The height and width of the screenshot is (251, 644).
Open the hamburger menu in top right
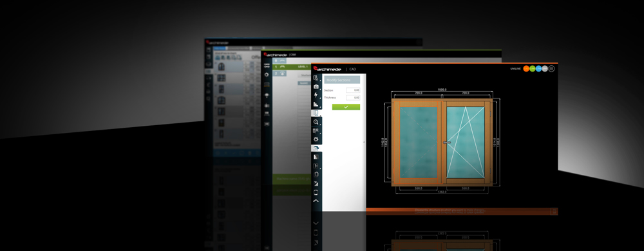click(x=551, y=68)
